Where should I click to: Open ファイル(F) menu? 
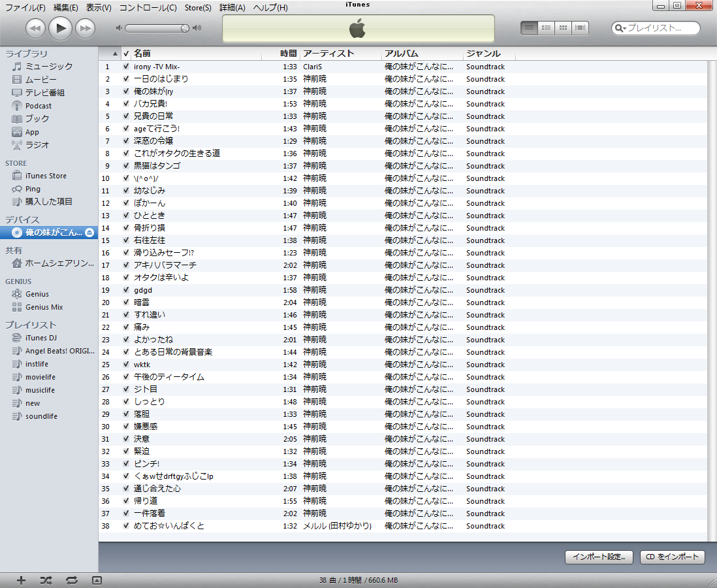25,8
